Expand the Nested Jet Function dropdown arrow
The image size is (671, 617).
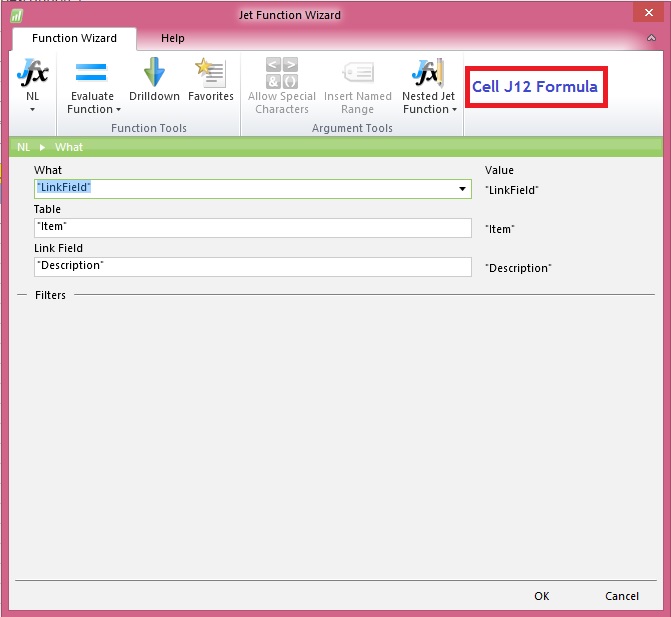point(454,110)
